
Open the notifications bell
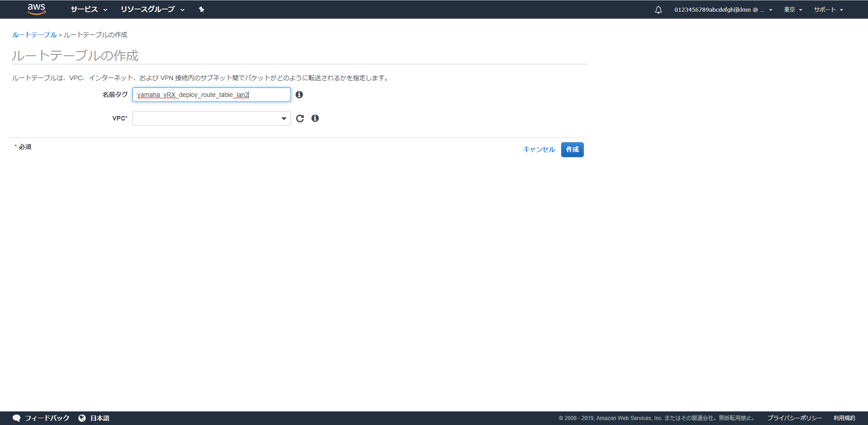[x=658, y=10]
